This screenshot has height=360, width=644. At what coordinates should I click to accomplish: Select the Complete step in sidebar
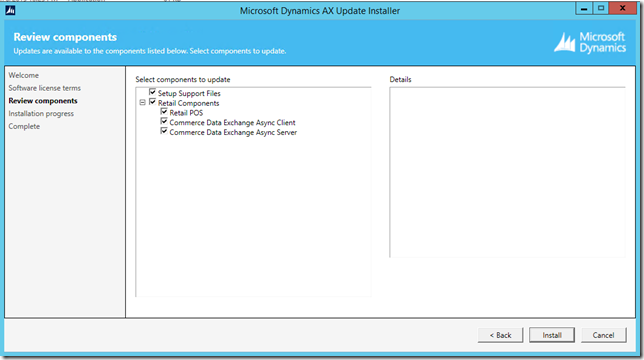(x=24, y=126)
